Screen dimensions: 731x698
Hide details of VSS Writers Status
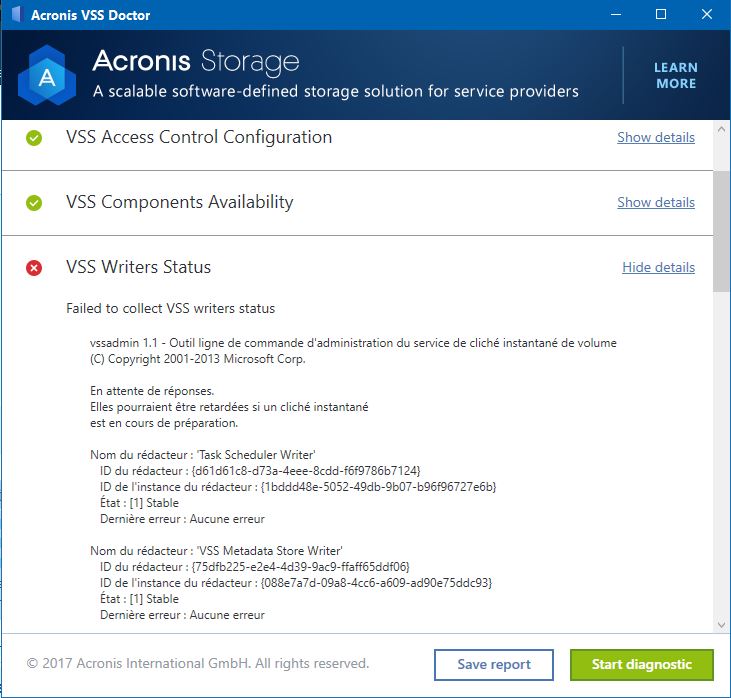(658, 267)
